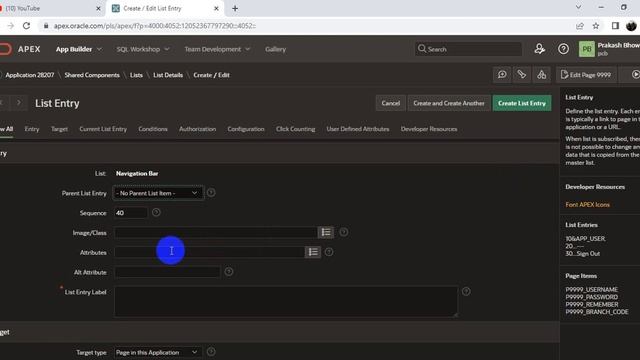
Task: Click the browser address bar URL
Action: point(155,26)
